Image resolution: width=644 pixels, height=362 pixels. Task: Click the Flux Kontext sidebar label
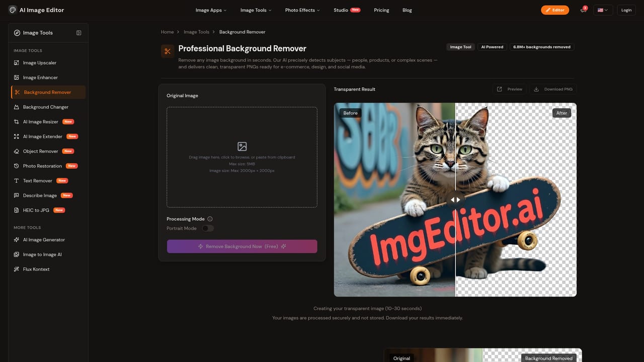(36, 269)
